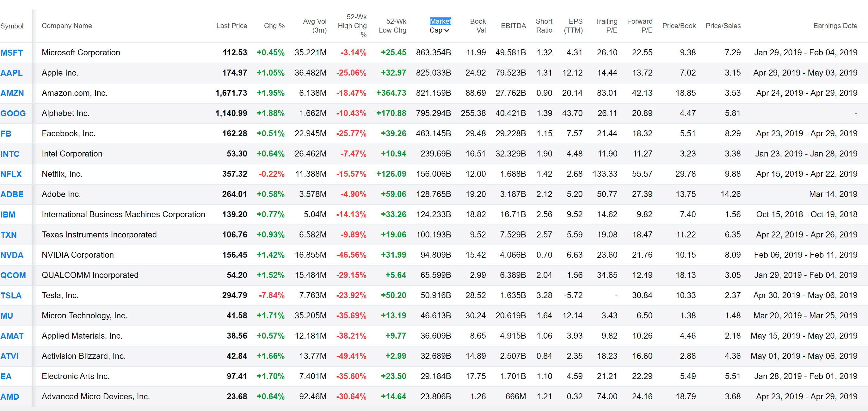Open the ATVI ticker link
Viewport: 868px width, 411px height.
(9, 356)
